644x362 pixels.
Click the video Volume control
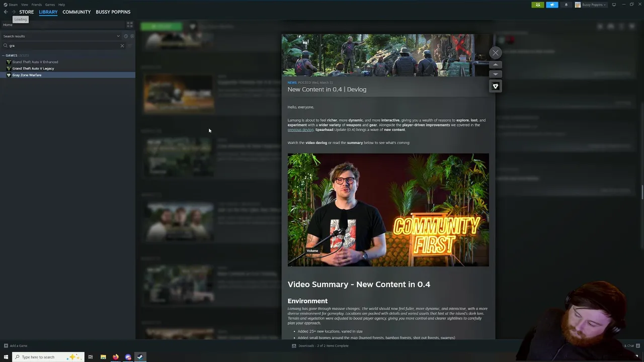[312, 250]
